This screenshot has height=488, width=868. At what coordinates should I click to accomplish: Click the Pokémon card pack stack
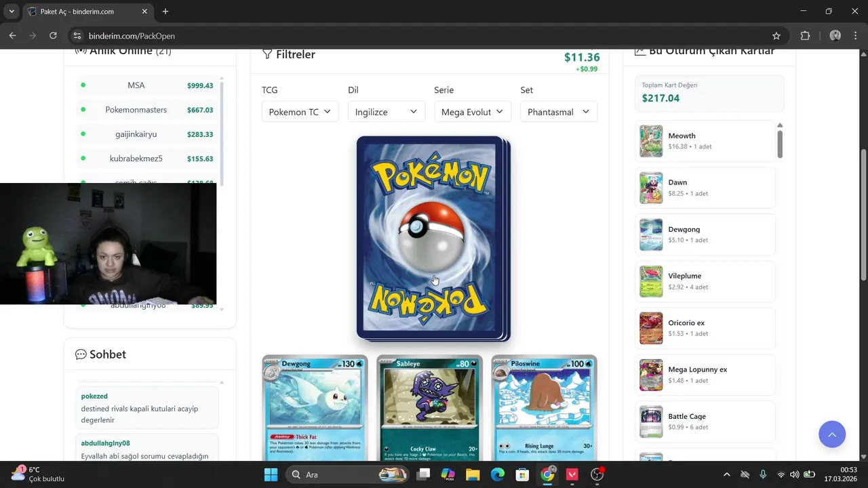pyautogui.click(x=432, y=237)
